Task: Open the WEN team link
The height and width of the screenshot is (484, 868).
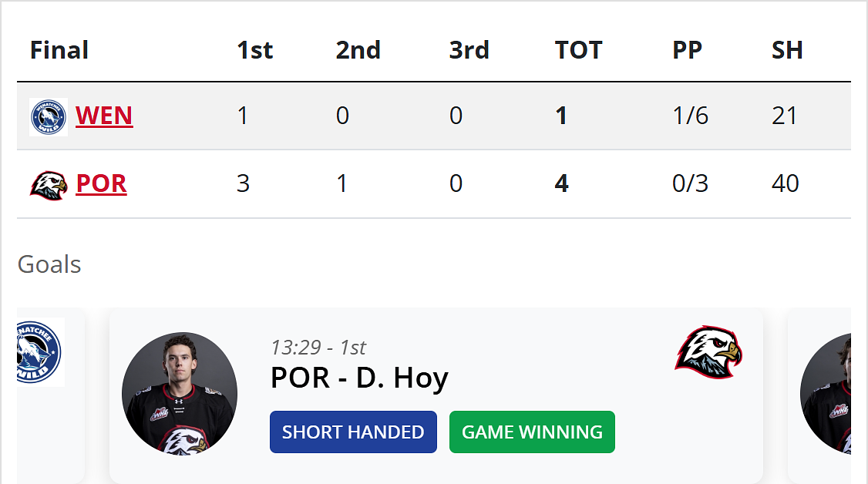Action: [x=104, y=116]
